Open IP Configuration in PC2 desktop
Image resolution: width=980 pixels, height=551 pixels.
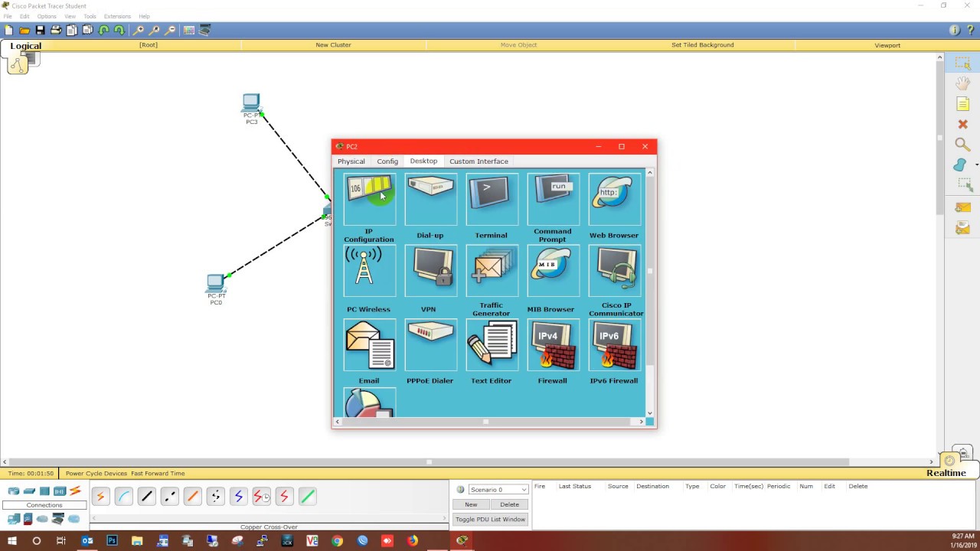370,199
